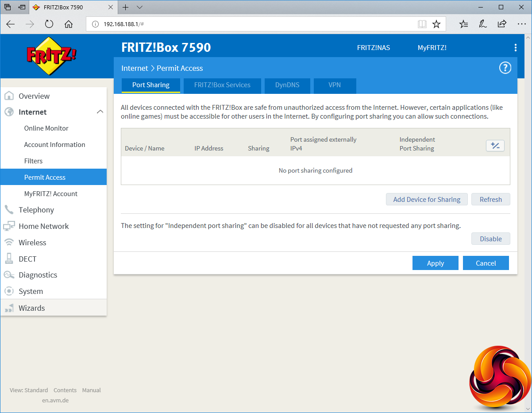Open the help question mark icon

pyautogui.click(x=505, y=68)
